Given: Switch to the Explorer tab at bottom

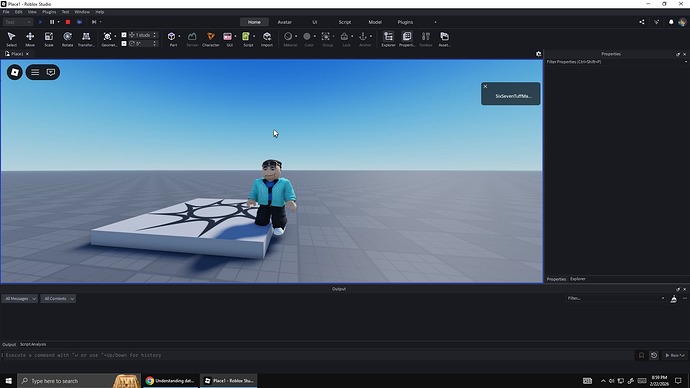Looking at the screenshot, I should pyautogui.click(x=578, y=279).
